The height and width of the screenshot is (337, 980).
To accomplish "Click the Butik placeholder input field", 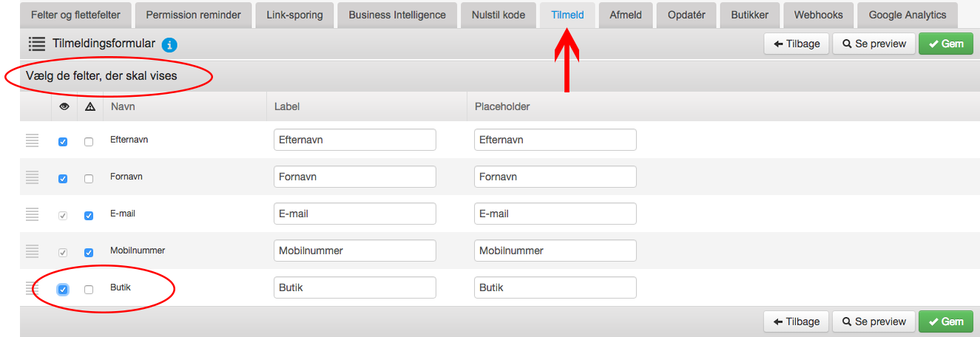I will 555,287.
